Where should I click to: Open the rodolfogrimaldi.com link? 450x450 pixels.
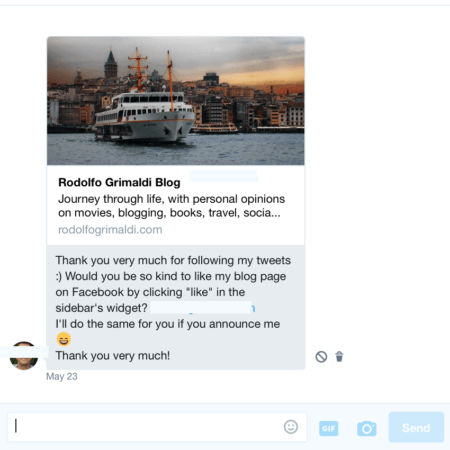110,230
